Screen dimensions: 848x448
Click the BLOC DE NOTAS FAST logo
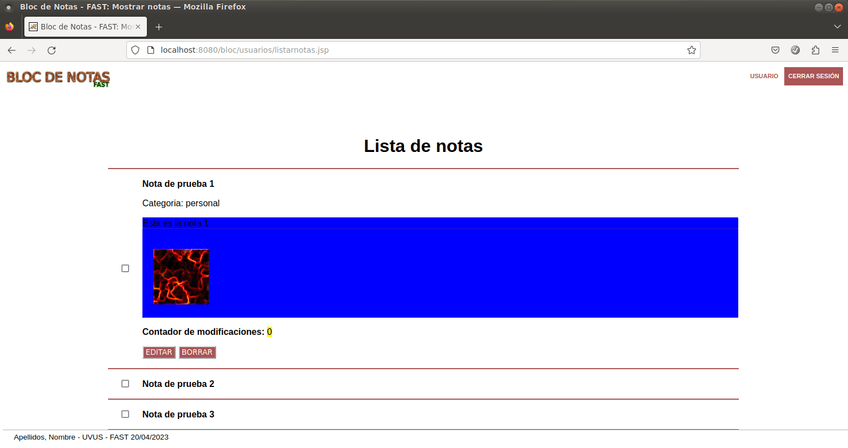pyautogui.click(x=58, y=78)
